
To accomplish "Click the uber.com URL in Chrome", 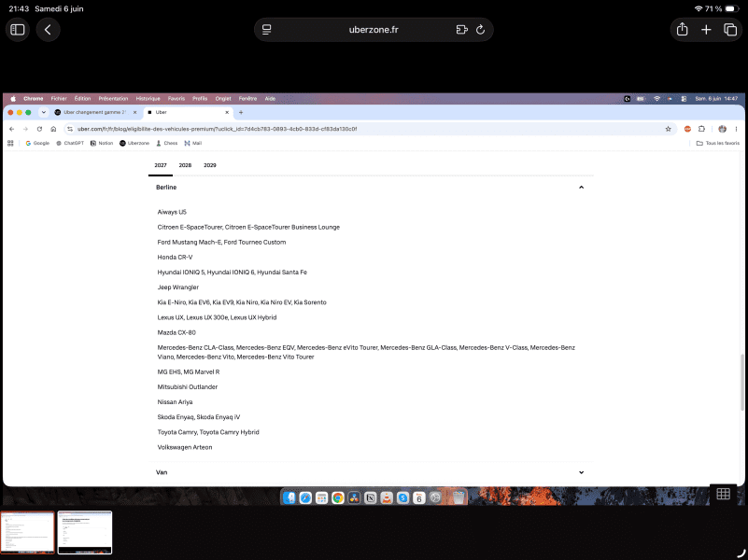I will click(217, 129).
